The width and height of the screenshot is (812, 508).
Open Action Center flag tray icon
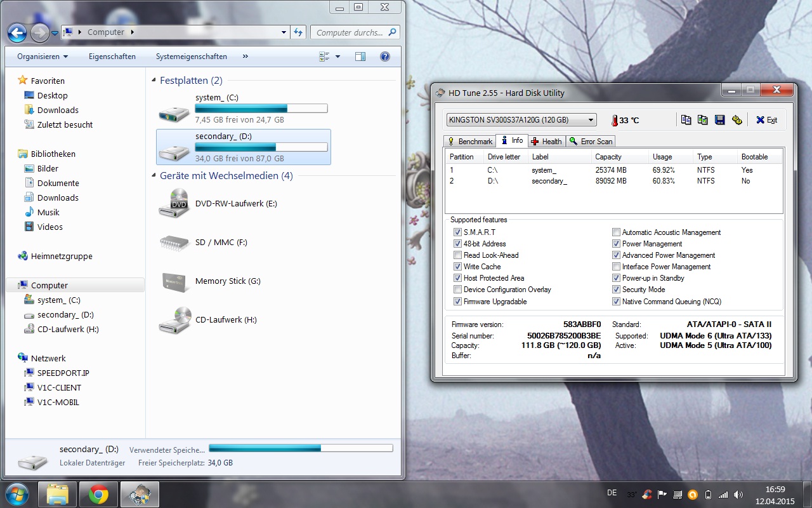662,494
